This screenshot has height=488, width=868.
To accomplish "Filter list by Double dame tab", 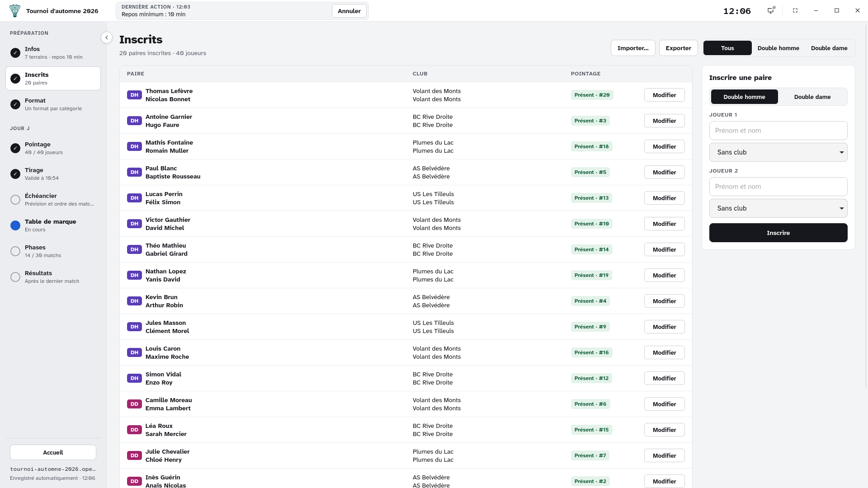I will point(829,48).
